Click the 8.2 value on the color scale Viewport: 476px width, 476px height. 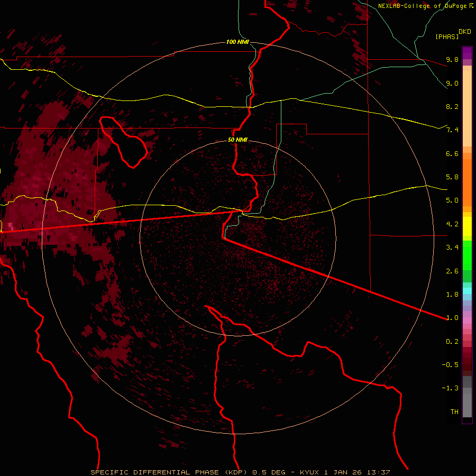tap(452, 106)
